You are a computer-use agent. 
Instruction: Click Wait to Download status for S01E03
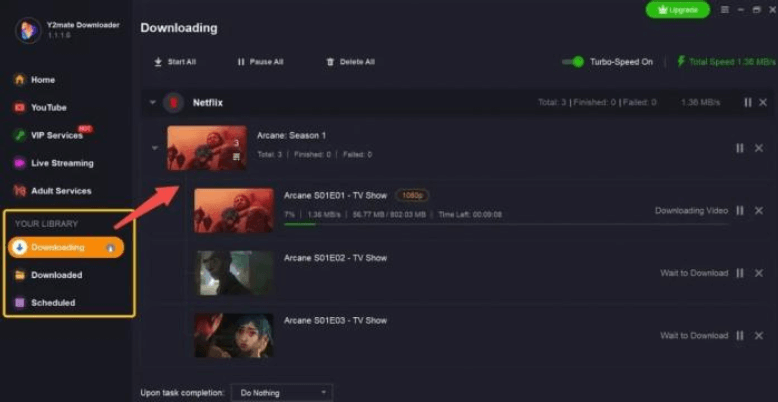click(694, 335)
